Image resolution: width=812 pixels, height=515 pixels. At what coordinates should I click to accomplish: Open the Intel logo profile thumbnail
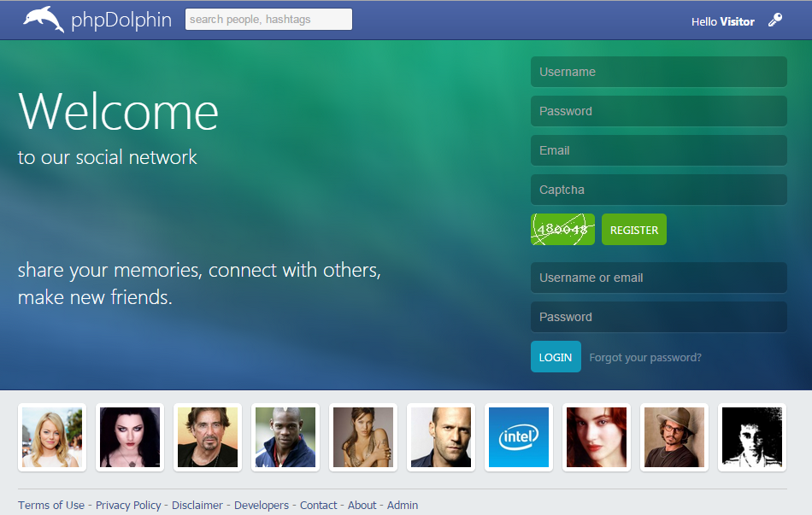pyautogui.click(x=518, y=437)
